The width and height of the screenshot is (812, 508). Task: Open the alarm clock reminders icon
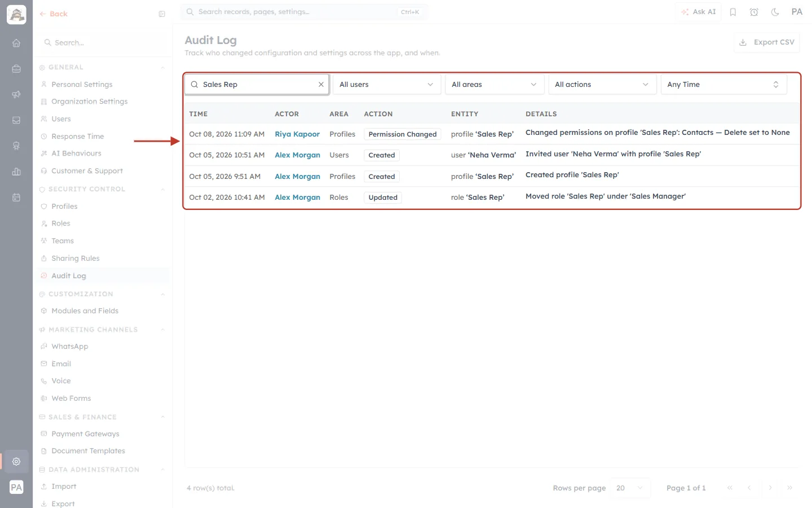[x=754, y=12]
